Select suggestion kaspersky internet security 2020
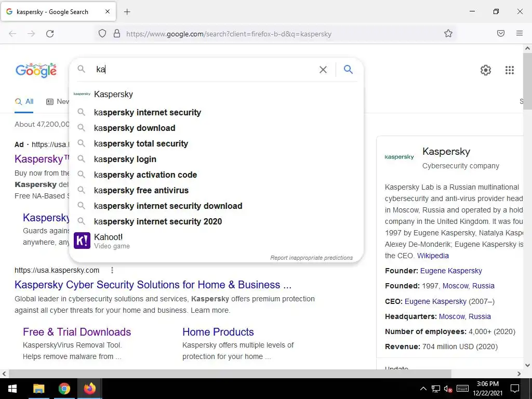 (x=216, y=221)
